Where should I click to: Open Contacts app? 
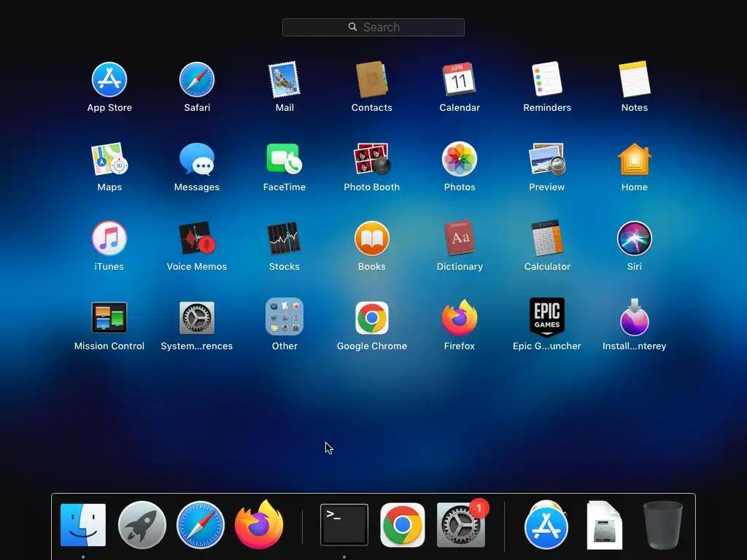point(371,79)
